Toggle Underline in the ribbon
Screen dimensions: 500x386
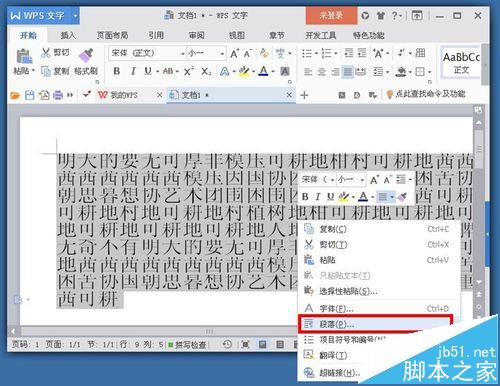pos(148,71)
